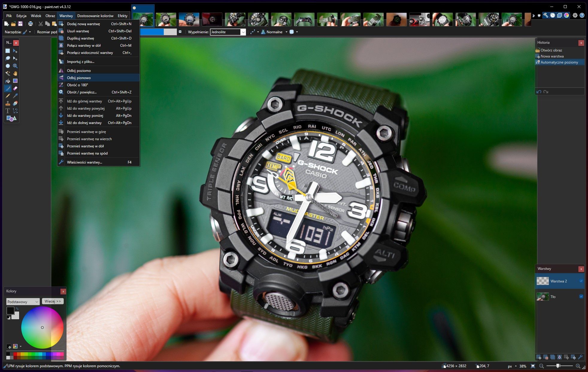Open the Podstawowy color selector dropdown
Screen dimensions: 588x372
23,302
